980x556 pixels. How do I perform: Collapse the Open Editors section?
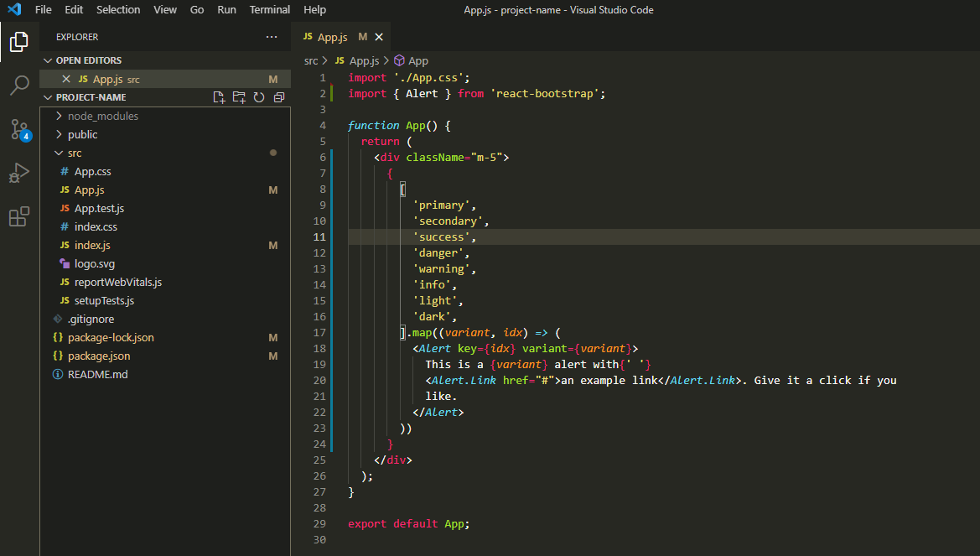point(88,60)
